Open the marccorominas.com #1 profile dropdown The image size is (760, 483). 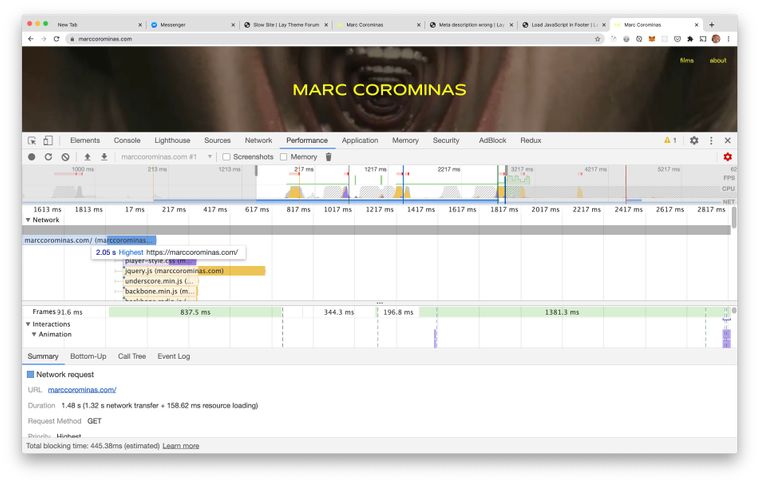166,157
